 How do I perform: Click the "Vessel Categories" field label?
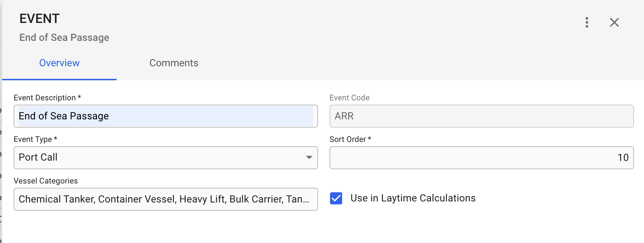coord(46,181)
